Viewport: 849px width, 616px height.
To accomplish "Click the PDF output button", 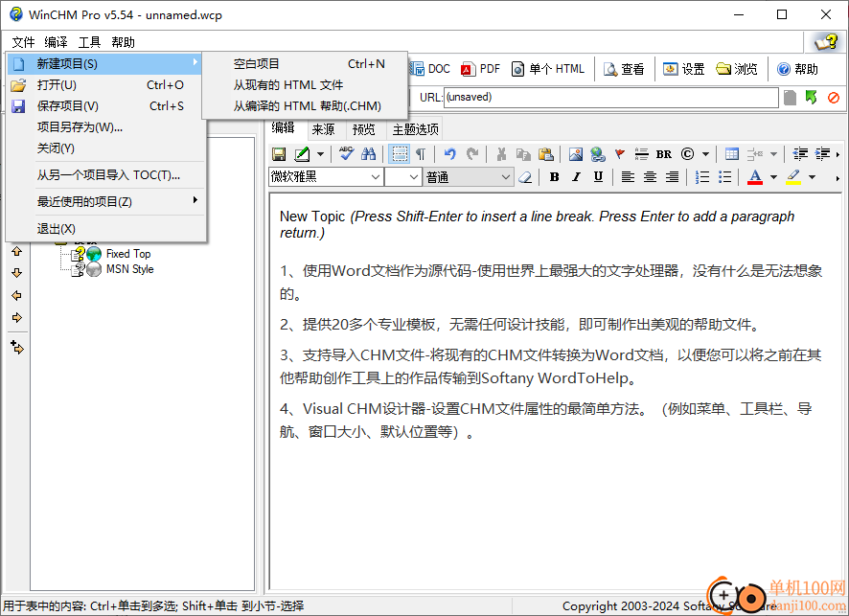I will point(480,69).
